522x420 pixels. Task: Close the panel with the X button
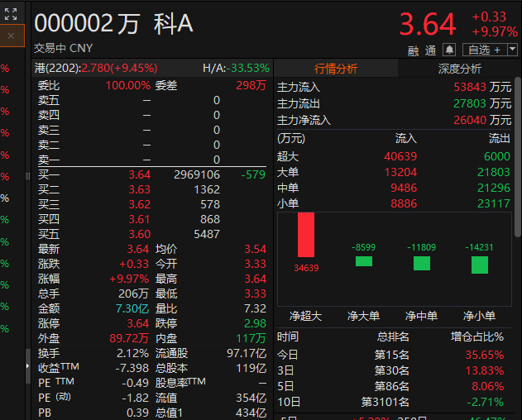tap(11, 36)
